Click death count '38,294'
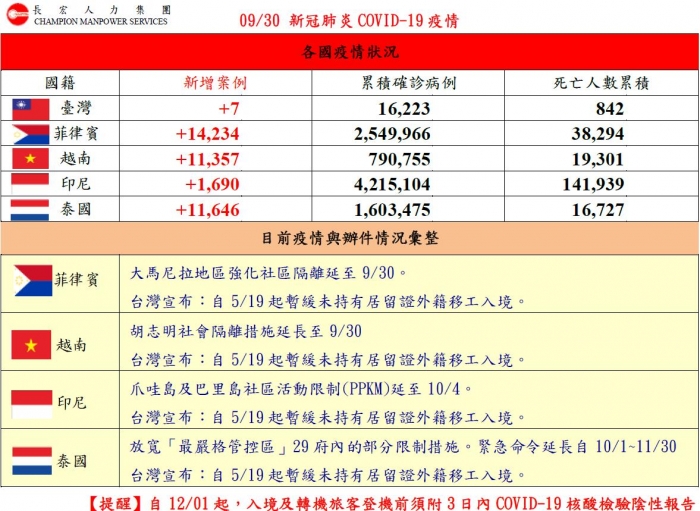700x511 pixels. pyautogui.click(x=598, y=134)
